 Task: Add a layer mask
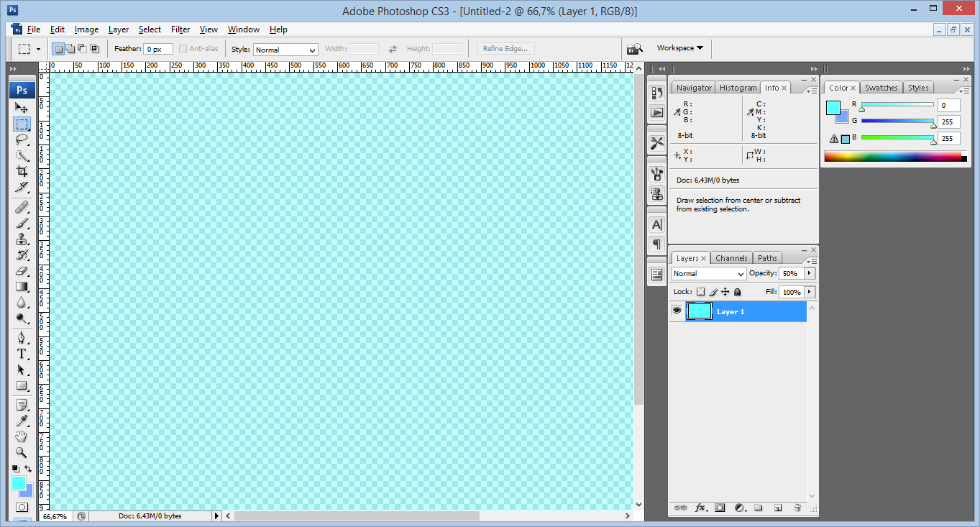point(719,508)
